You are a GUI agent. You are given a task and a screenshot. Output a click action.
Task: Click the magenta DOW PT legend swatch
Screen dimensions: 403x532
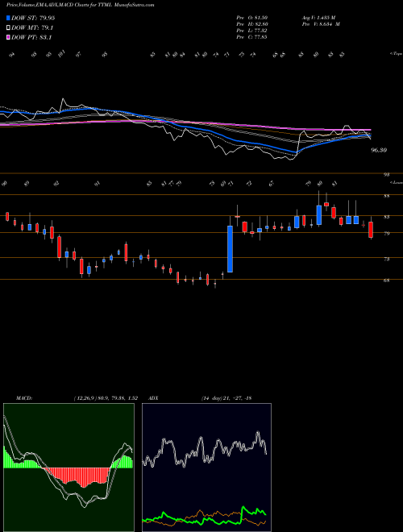tap(8, 38)
